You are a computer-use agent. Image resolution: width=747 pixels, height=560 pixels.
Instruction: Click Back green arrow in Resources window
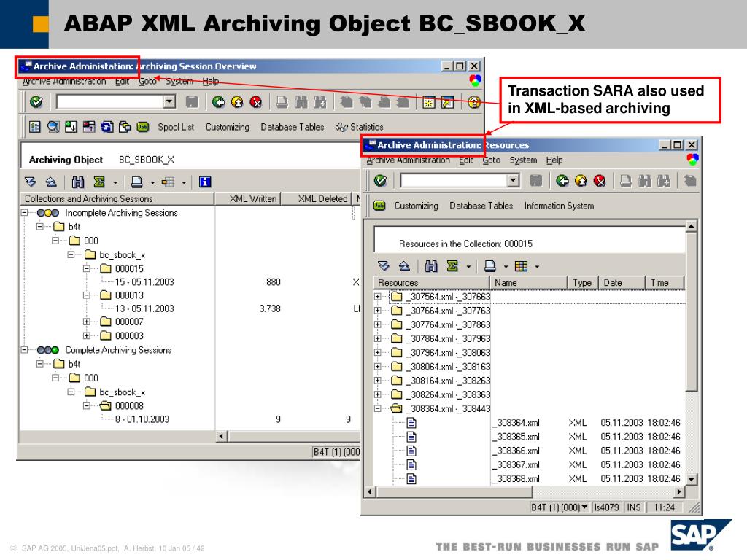(562, 181)
